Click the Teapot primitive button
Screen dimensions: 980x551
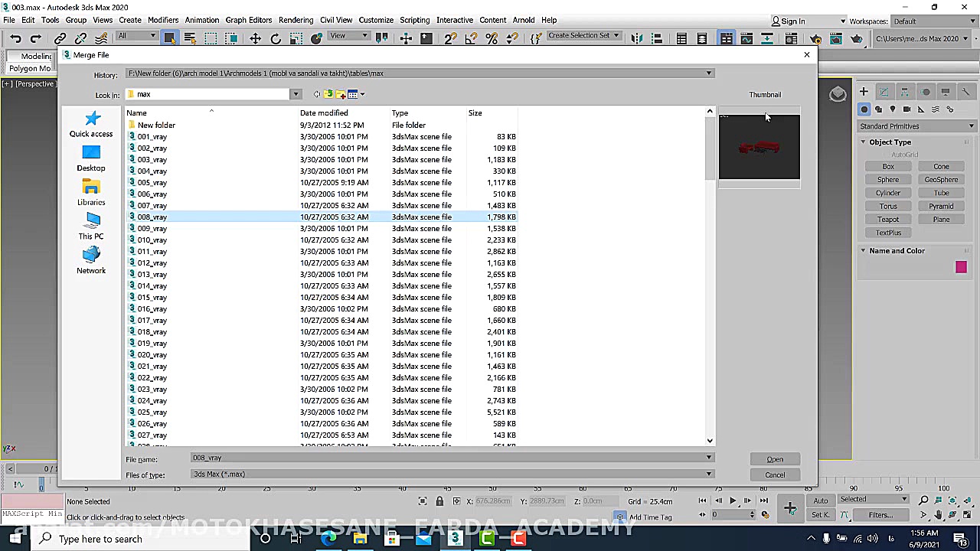pos(888,220)
